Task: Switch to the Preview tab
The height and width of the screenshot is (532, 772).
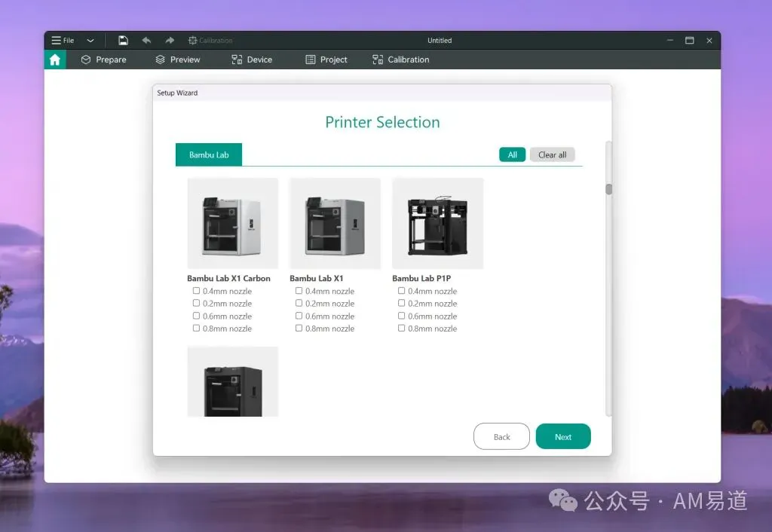Action: 178,60
